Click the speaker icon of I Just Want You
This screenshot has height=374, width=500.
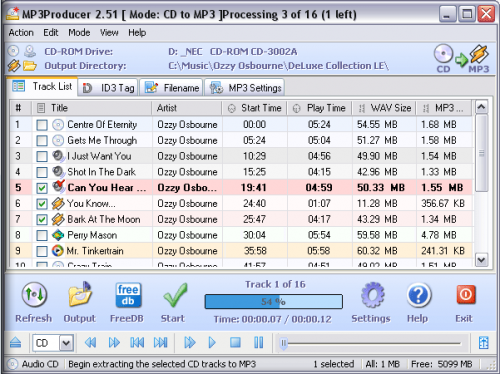click(58, 156)
